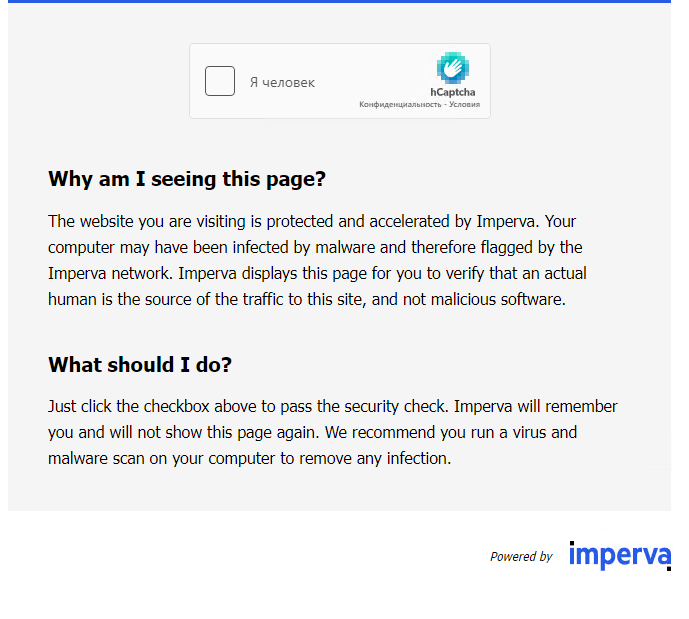Screen dimensions: 689x619
Task: Click the hCaptcha hand logo icon
Action: click(x=453, y=68)
